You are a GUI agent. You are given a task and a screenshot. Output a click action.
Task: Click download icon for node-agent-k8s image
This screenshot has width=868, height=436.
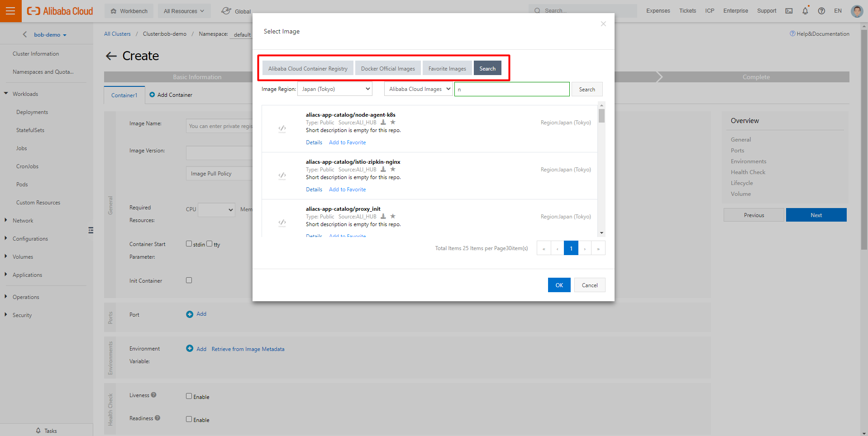coord(383,123)
